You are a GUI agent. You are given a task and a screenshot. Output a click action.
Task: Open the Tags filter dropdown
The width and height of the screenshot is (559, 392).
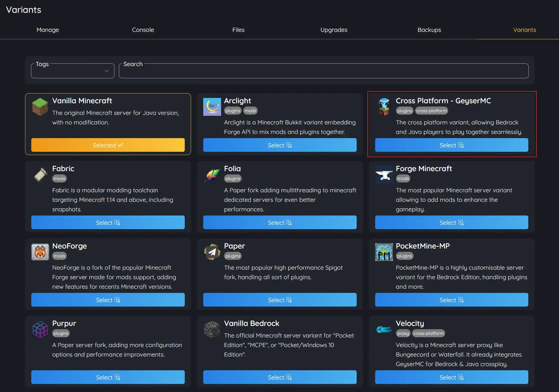click(x=72, y=71)
